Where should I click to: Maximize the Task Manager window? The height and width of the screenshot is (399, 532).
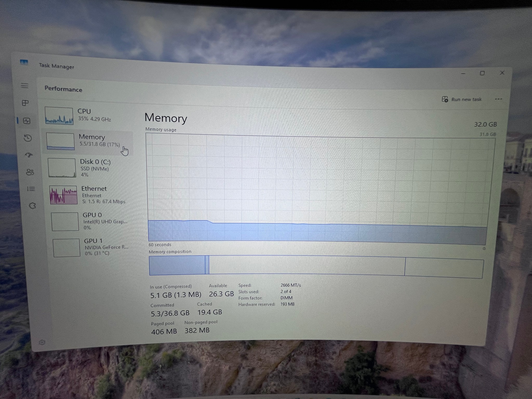(482, 73)
